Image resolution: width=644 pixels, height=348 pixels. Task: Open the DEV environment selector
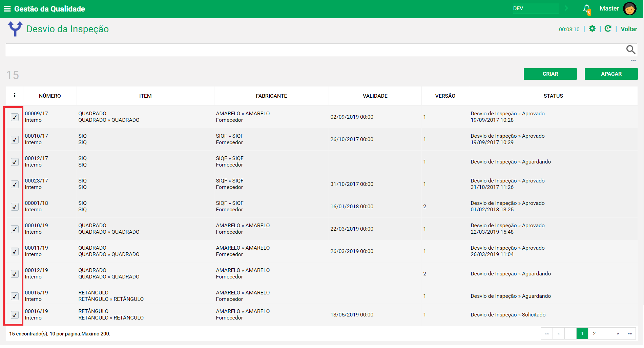pyautogui.click(x=535, y=8)
